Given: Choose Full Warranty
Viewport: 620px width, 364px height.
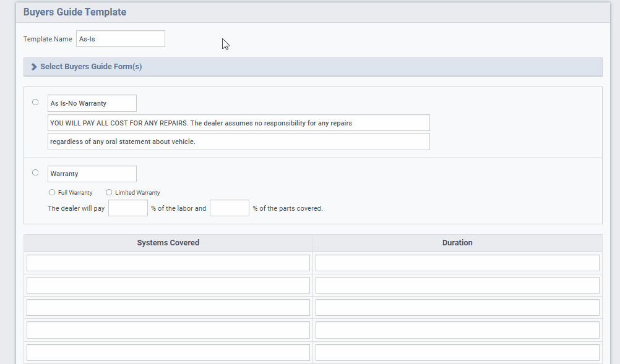Looking at the screenshot, I should (52, 192).
